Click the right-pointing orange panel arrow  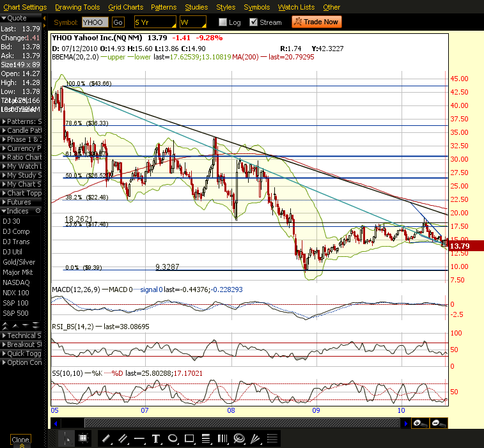point(45,26)
